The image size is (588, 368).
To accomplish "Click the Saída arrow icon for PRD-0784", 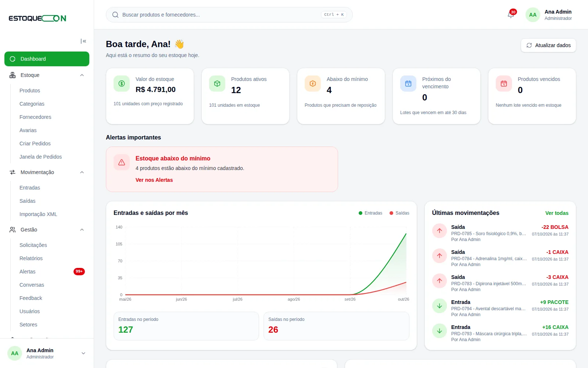I will (440, 256).
